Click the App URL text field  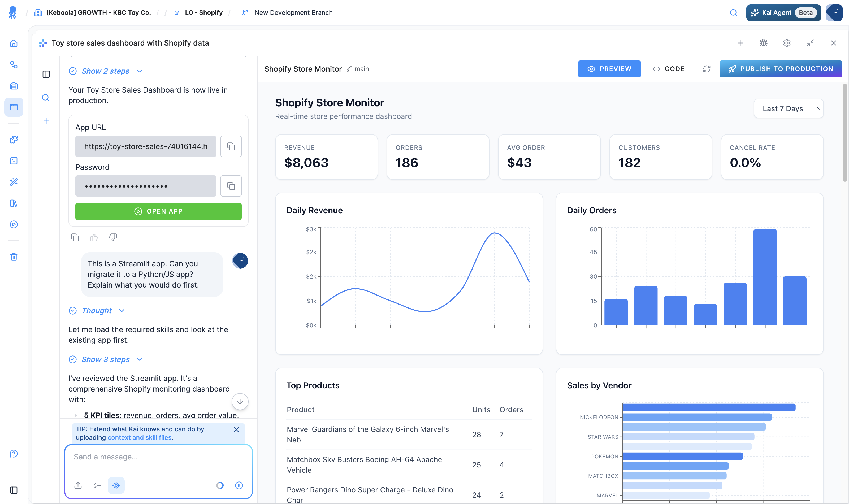click(x=146, y=146)
